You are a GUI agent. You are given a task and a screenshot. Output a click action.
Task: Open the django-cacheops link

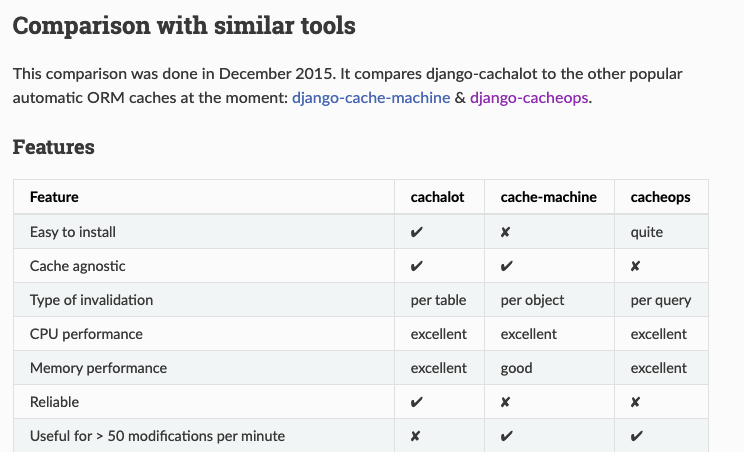tap(529, 98)
